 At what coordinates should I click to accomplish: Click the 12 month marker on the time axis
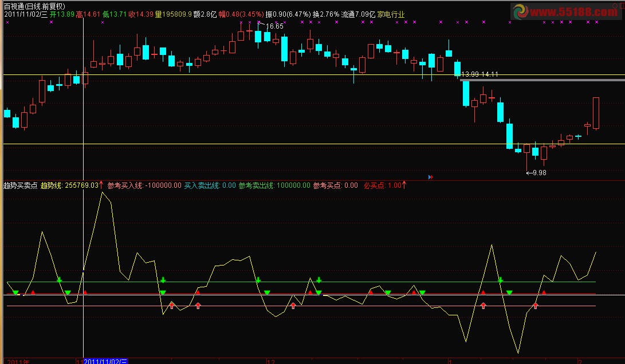[x=270, y=362]
